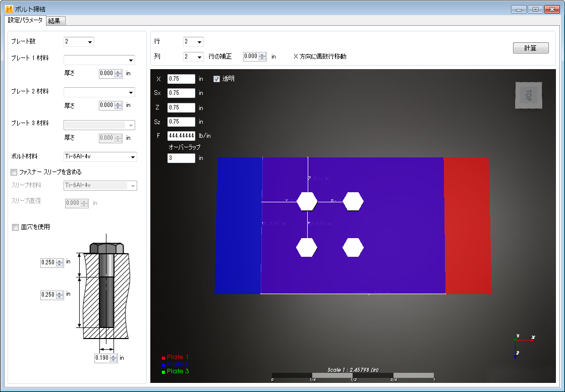This screenshot has height=392, width=565.
Task: Toggle the 透明 checkbox
Action: point(216,79)
